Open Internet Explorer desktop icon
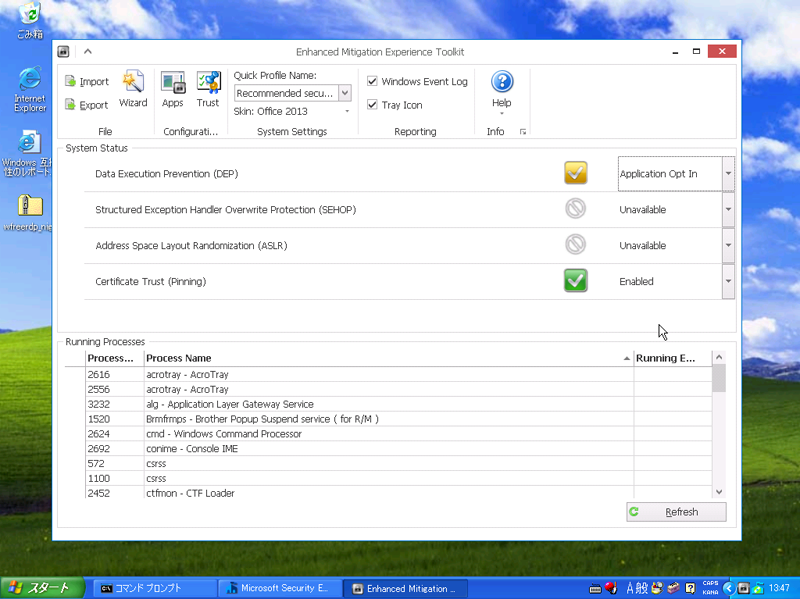This screenshot has height=599, width=800. (30, 89)
